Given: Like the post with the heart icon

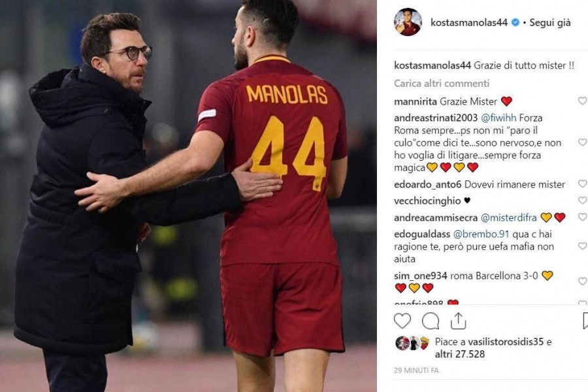Looking at the screenshot, I should coord(402,321).
